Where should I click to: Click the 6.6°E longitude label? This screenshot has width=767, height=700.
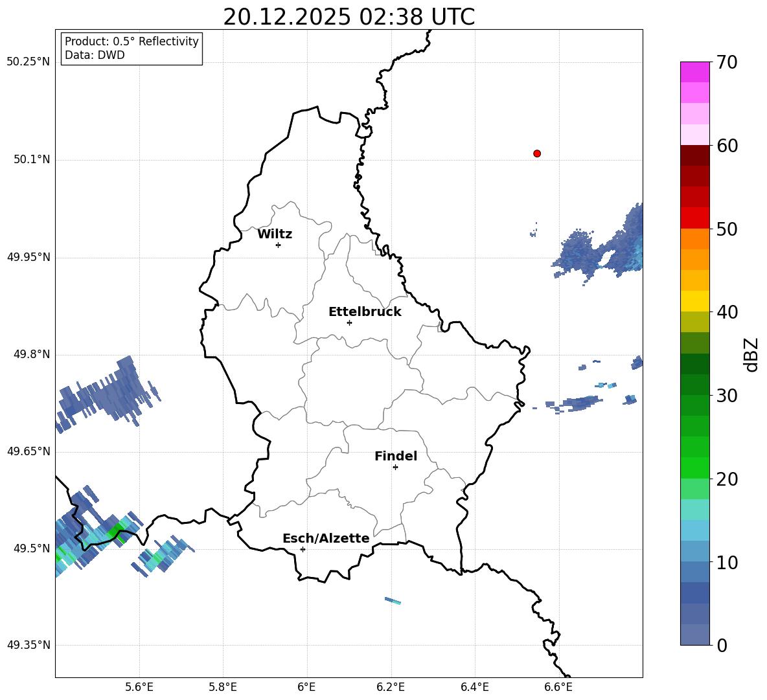(x=558, y=688)
